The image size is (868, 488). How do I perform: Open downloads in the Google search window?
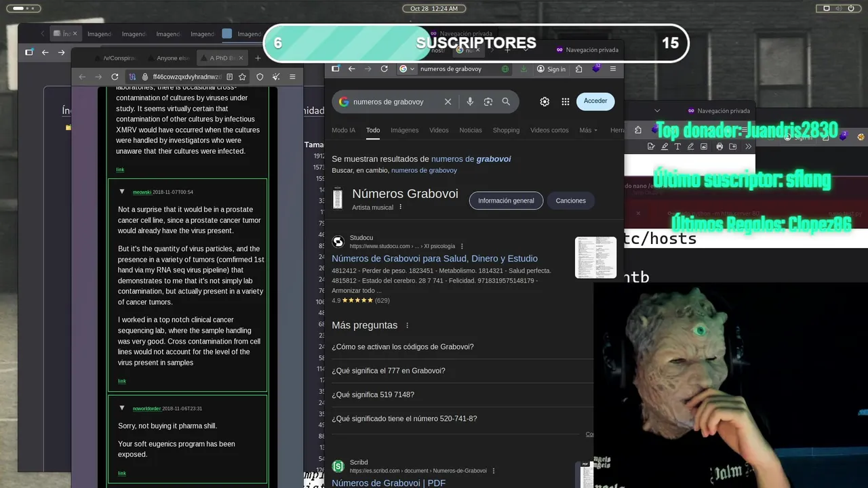click(x=524, y=68)
